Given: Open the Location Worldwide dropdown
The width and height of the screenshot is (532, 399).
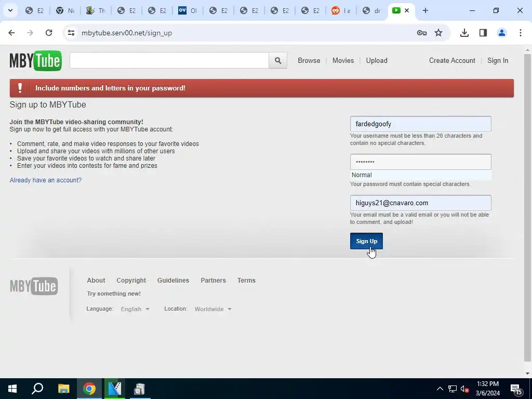Looking at the screenshot, I should coord(213,309).
